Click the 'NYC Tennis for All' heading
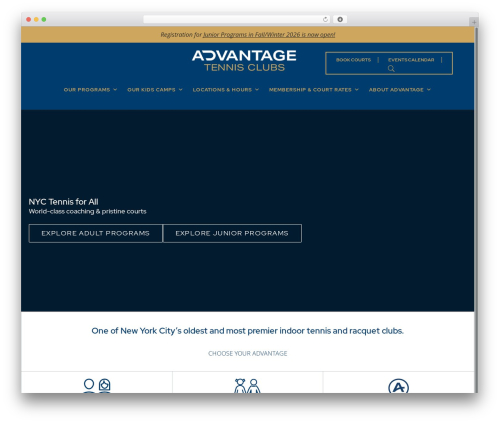 63,202
